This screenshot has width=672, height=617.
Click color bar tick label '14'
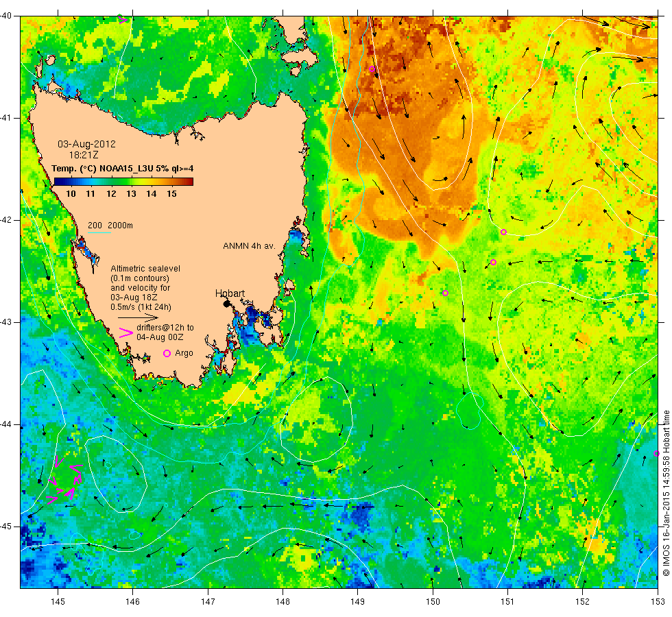tap(152, 193)
